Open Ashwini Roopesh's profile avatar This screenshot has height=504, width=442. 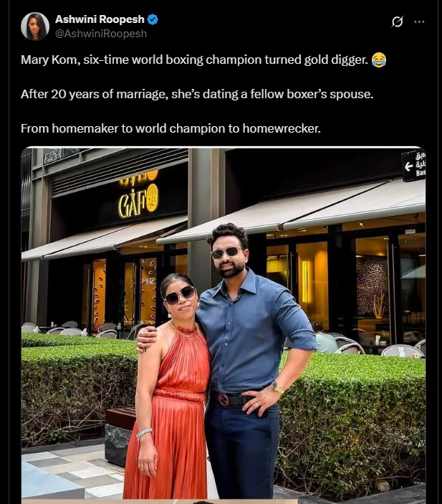pos(35,27)
